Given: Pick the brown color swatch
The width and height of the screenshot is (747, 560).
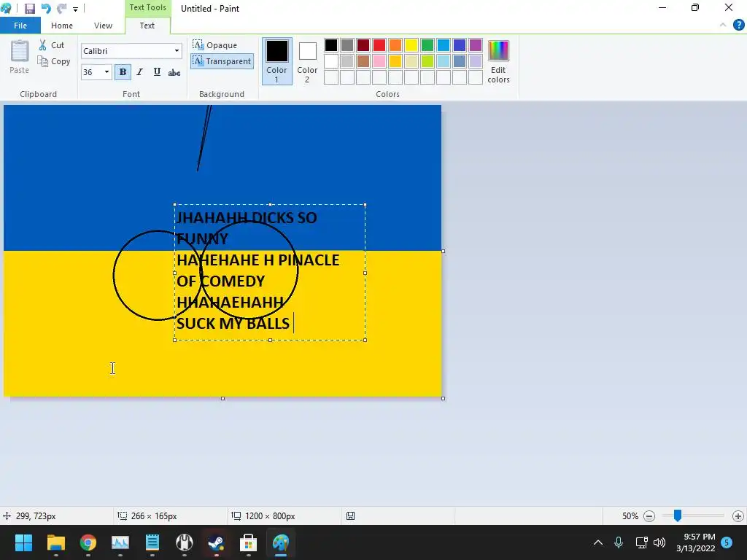Looking at the screenshot, I should pyautogui.click(x=363, y=61).
